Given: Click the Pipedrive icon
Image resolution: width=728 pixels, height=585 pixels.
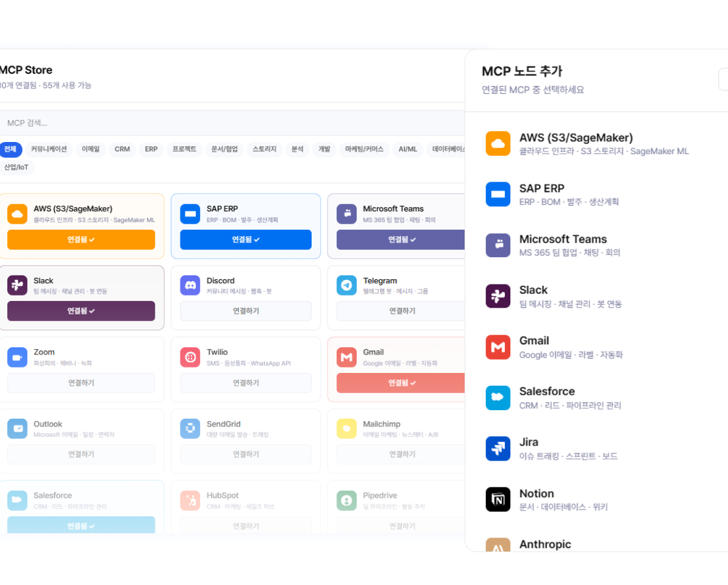Looking at the screenshot, I should point(346,500).
